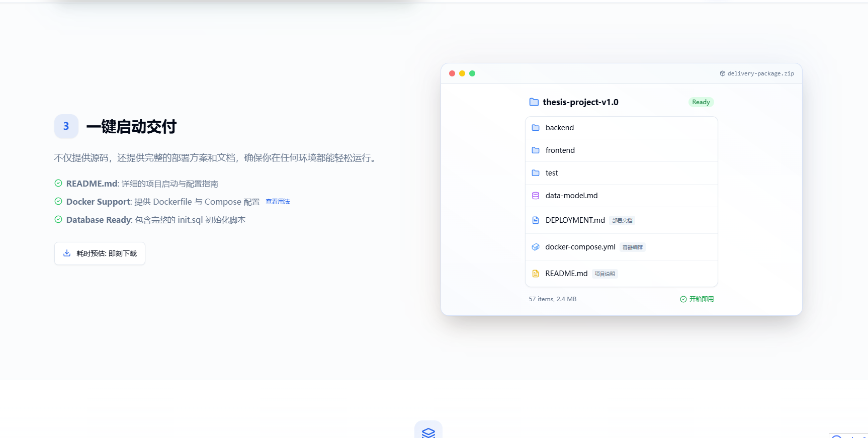This screenshot has height=438, width=868.
Task: Click the data-model.md database icon
Action: pos(536,196)
